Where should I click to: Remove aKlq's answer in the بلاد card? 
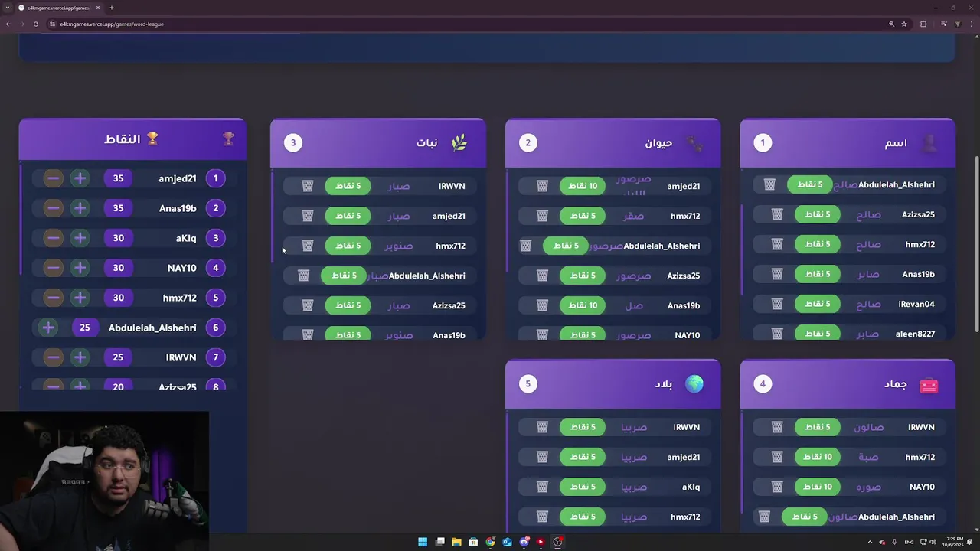(542, 487)
